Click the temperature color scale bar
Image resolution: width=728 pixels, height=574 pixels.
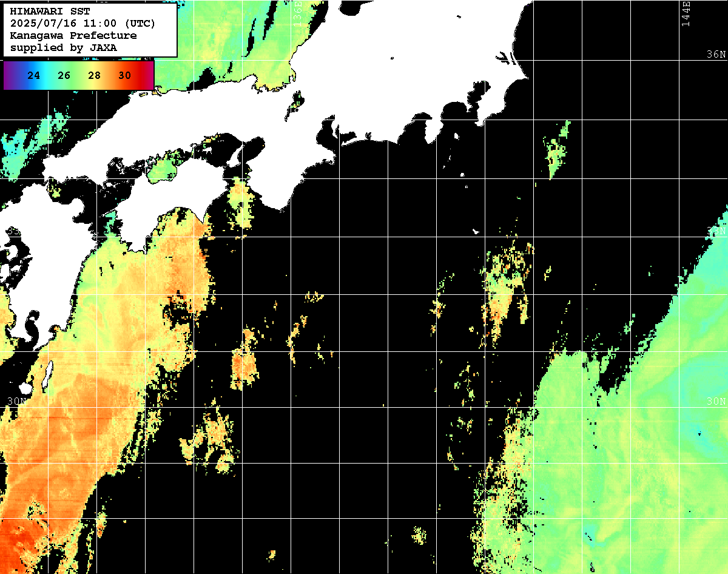[78, 75]
